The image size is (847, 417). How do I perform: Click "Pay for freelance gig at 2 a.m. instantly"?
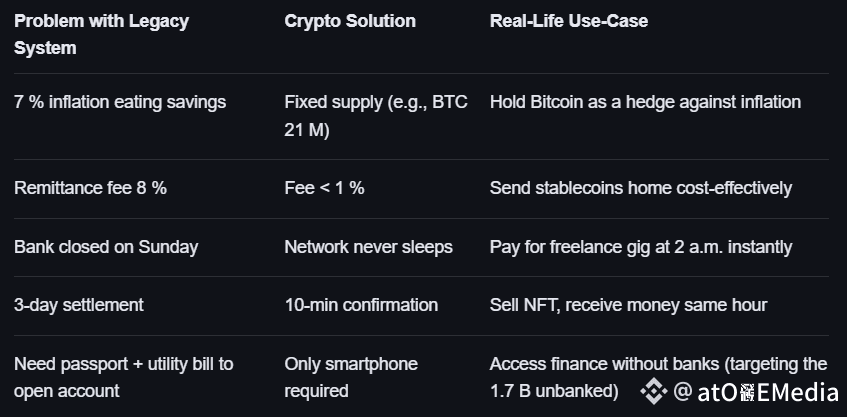tap(640, 247)
